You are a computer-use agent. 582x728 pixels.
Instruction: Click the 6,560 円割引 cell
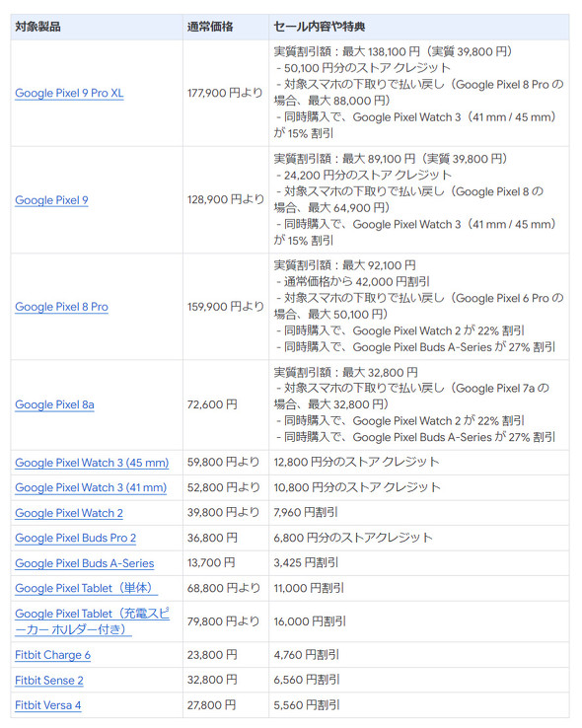point(418,681)
